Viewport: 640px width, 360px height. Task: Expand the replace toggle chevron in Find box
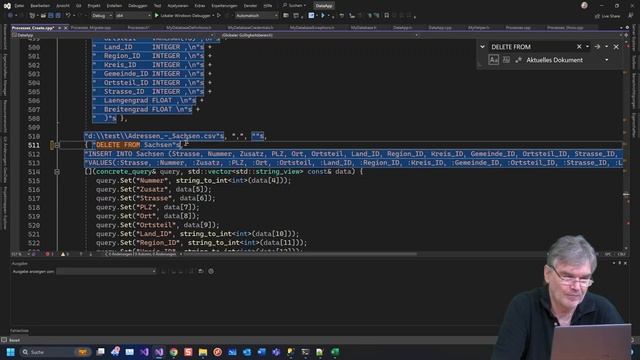pos(482,47)
